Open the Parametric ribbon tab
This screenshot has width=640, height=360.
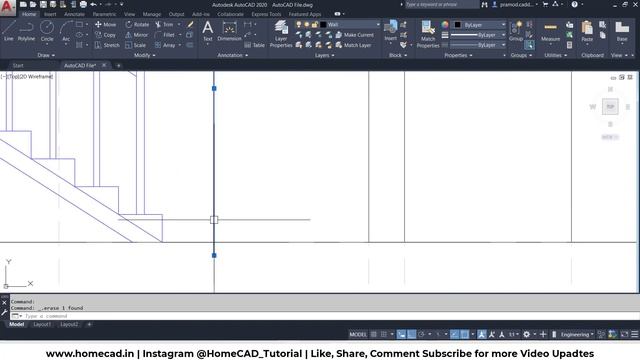104,14
